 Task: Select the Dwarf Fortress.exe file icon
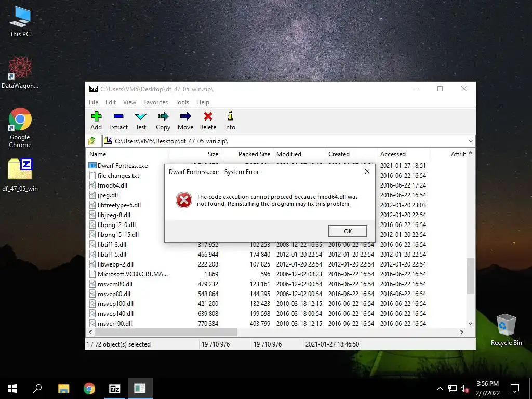coord(92,166)
